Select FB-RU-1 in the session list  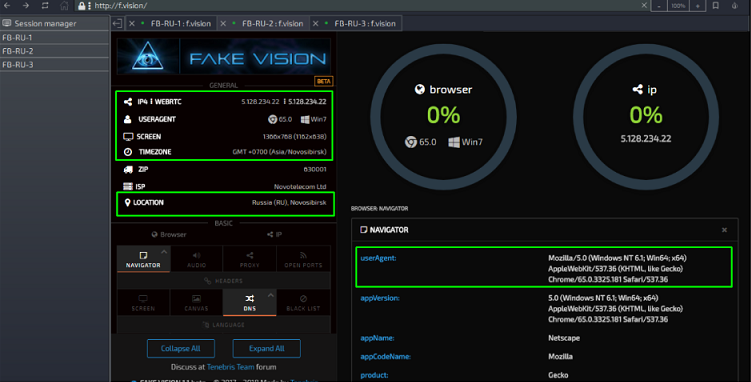(54, 37)
